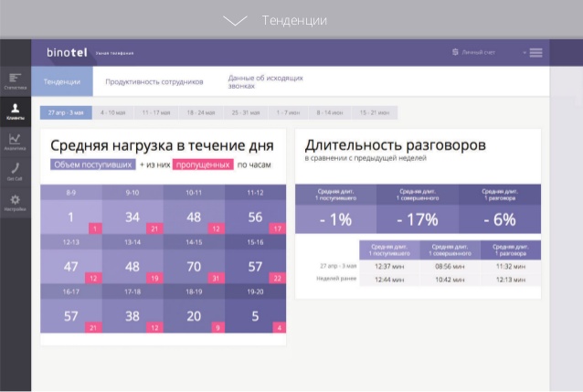583x392 pixels.
Task: Click the Длительность разговоров heading
Action: click(396, 145)
